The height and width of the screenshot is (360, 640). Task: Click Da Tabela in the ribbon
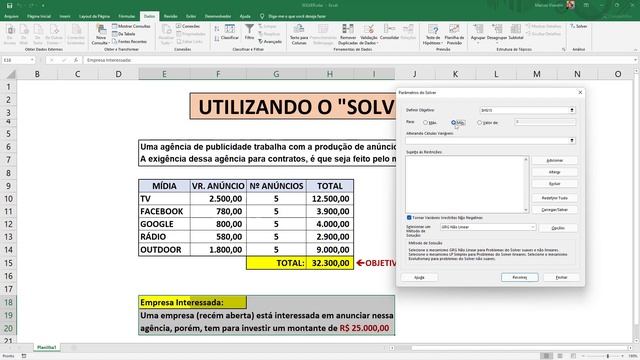[x=124, y=34]
